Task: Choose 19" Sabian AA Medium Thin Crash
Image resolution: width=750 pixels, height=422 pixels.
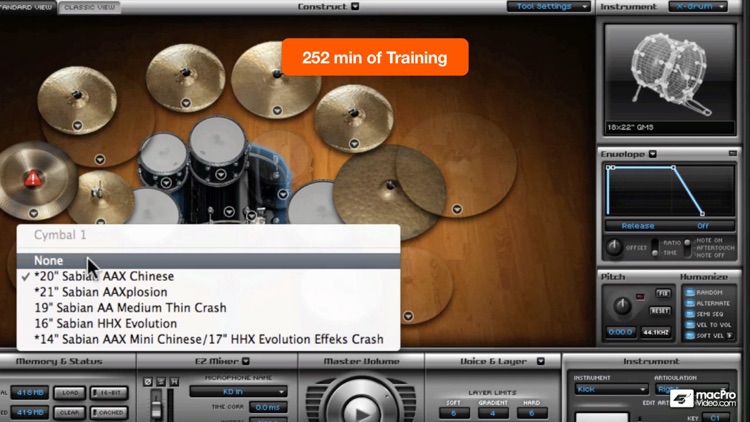Action: [208, 308]
